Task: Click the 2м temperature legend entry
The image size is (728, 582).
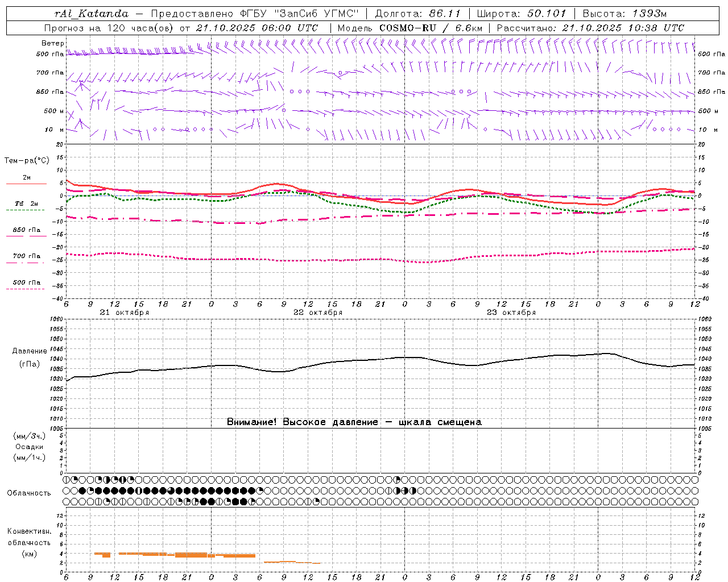Action: pos(27,178)
